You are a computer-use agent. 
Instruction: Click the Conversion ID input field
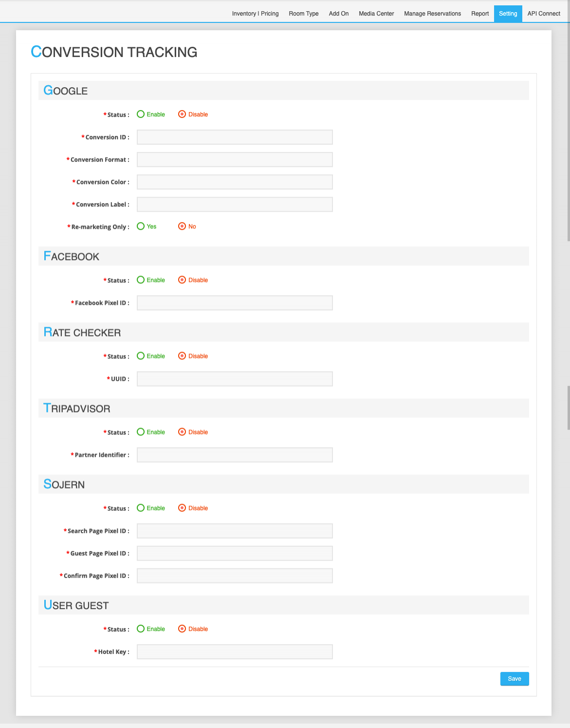(x=235, y=137)
